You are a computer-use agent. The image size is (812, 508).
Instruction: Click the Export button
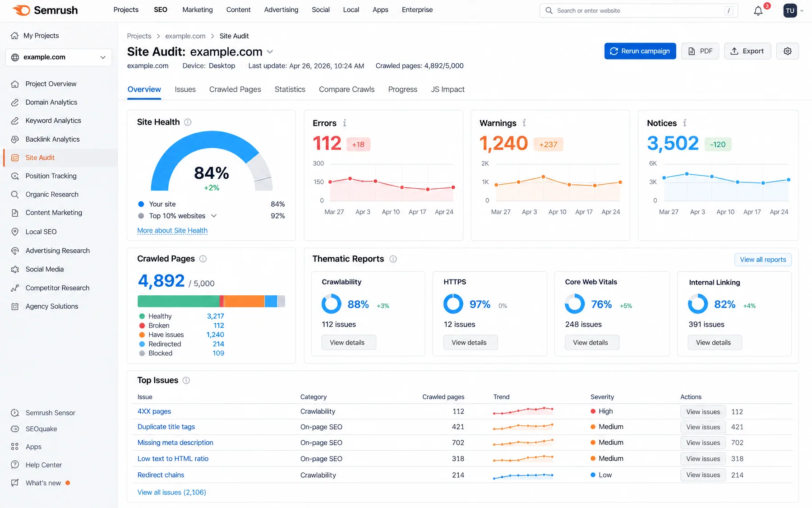(747, 51)
